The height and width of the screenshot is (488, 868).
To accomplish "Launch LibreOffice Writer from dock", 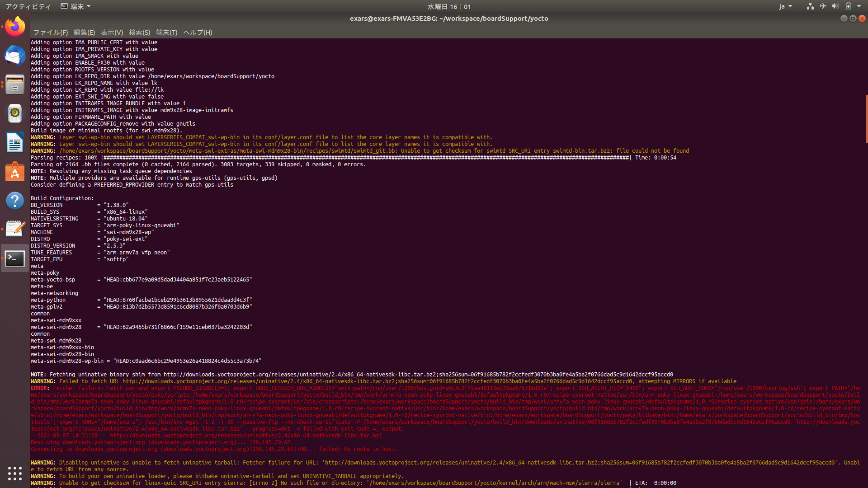I will pyautogui.click(x=15, y=143).
